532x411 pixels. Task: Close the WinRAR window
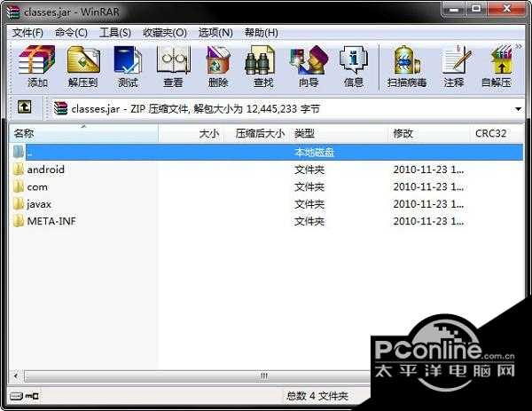(506, 9)
